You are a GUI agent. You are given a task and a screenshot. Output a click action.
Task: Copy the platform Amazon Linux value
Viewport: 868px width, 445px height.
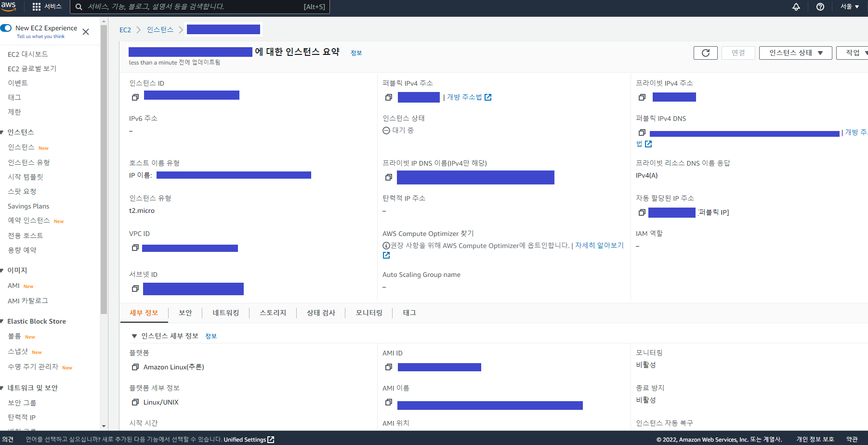(135, 367)
